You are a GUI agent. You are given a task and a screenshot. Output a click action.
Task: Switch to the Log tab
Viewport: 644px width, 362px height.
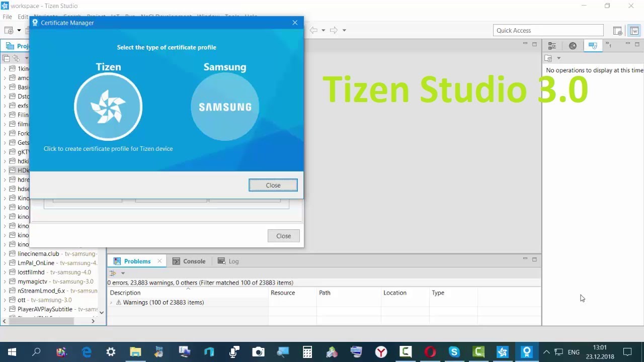[228, 261]
